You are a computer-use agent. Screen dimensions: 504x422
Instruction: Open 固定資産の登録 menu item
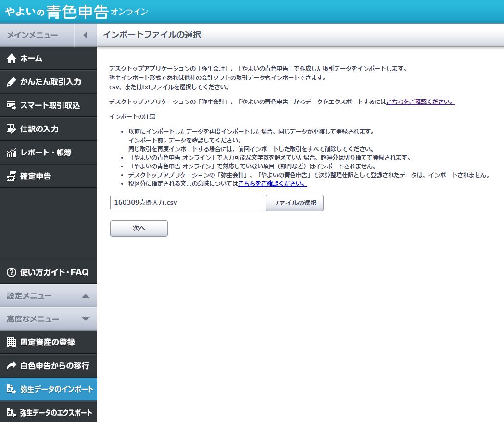tap(48, 342)
